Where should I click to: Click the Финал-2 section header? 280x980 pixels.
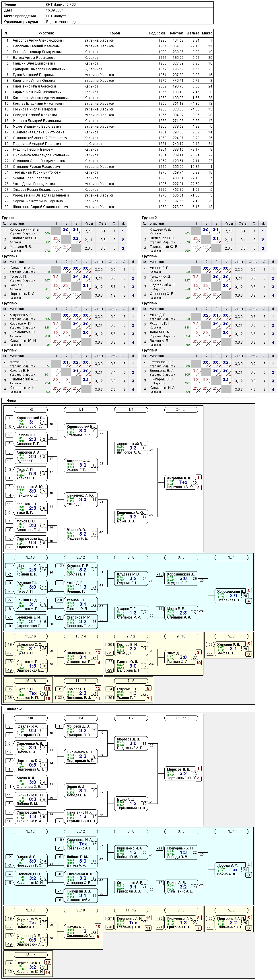[14, 709]
